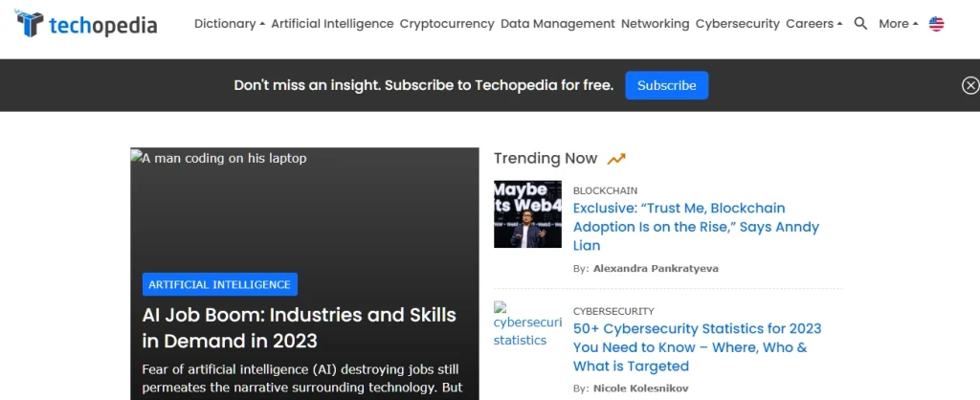Screen dimensions: 980x400
Task: Read the Blockchain Adoption Anndy Lian article
Action: click(x=696, y=227)
